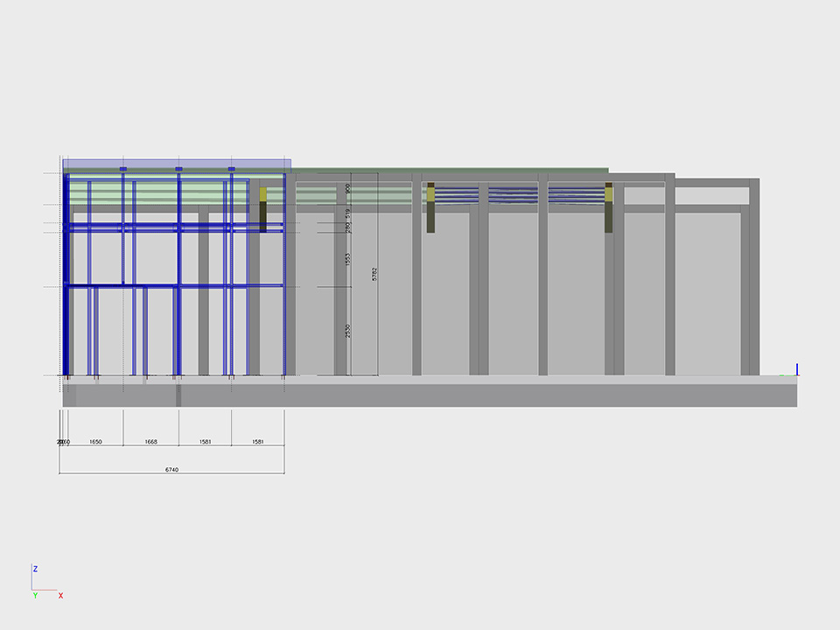This screenshot has height=630, width=840.
Task: Pick the 1668 horizontal dimension label
Action: pyautogui.click(x=151, y=442)
